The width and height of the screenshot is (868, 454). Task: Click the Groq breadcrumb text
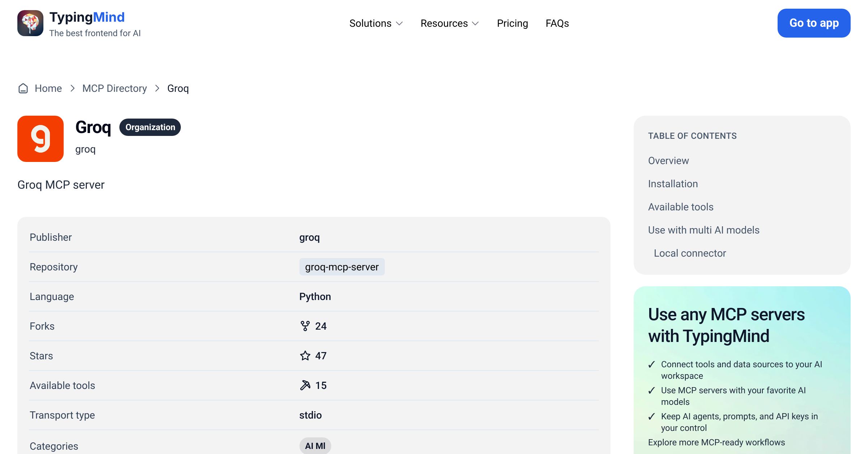(178, 89)
